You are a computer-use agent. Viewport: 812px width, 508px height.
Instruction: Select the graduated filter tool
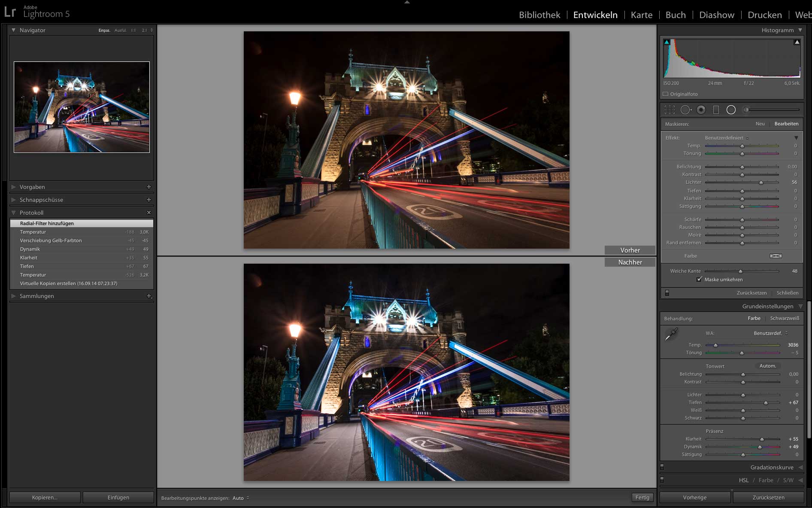click(716, 110)
